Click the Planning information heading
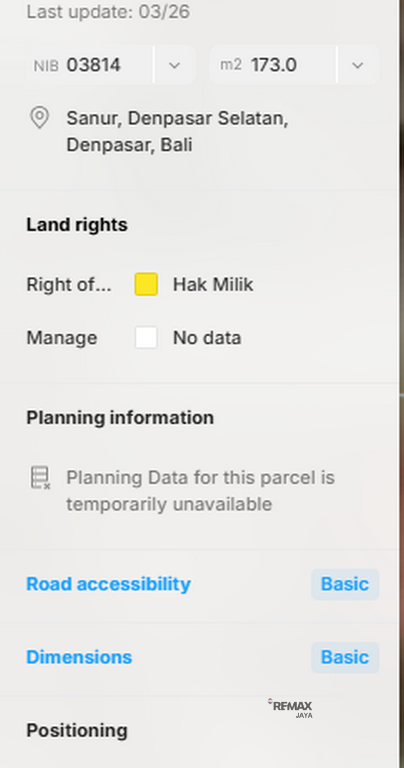The height and width of the screenshot is (768, 404). [120, 418]
